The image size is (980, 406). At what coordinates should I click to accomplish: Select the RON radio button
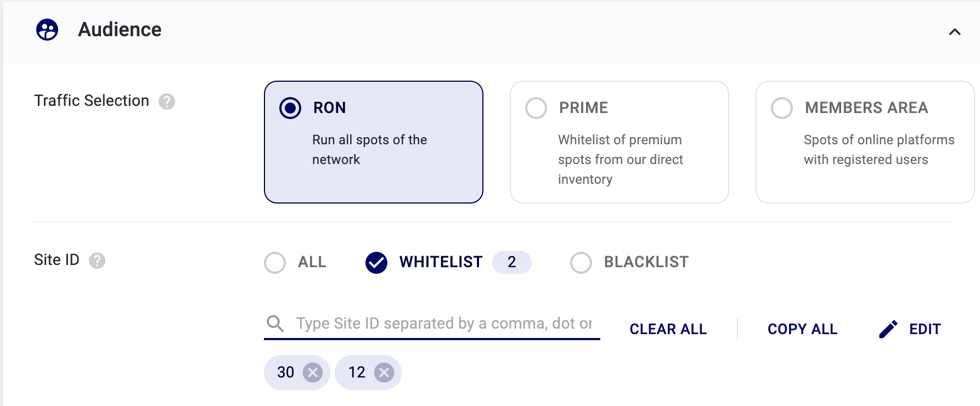(x=290, y=108)
